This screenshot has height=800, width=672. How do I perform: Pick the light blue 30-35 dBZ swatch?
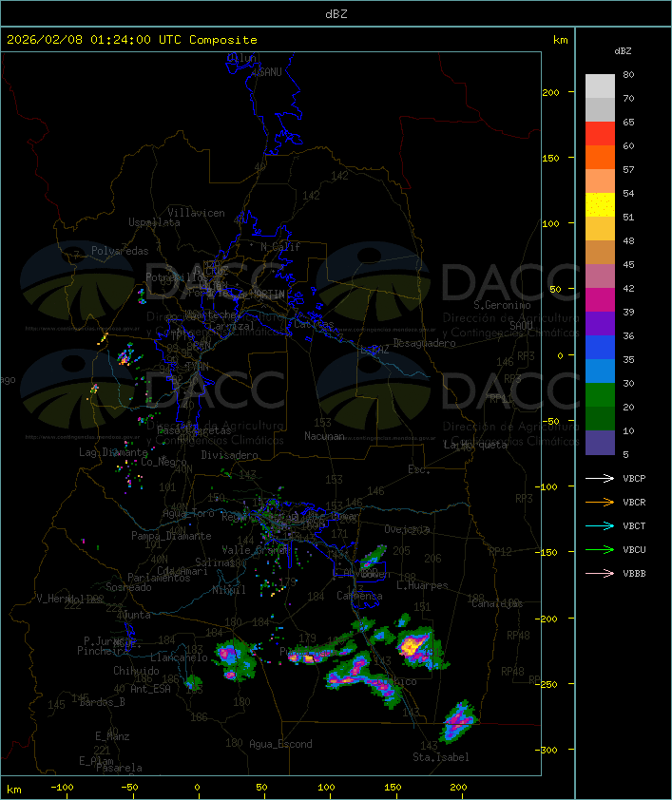[600, 371]
